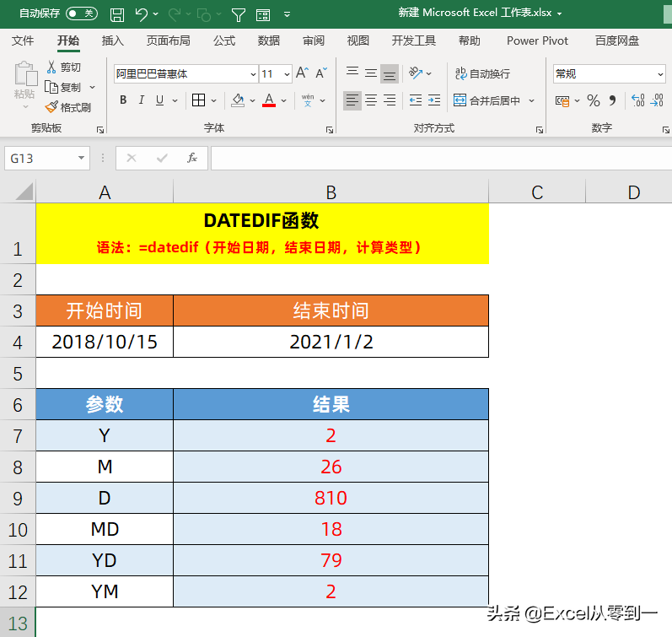Expand merge and center dropdown arrow

tap(531, 100)
